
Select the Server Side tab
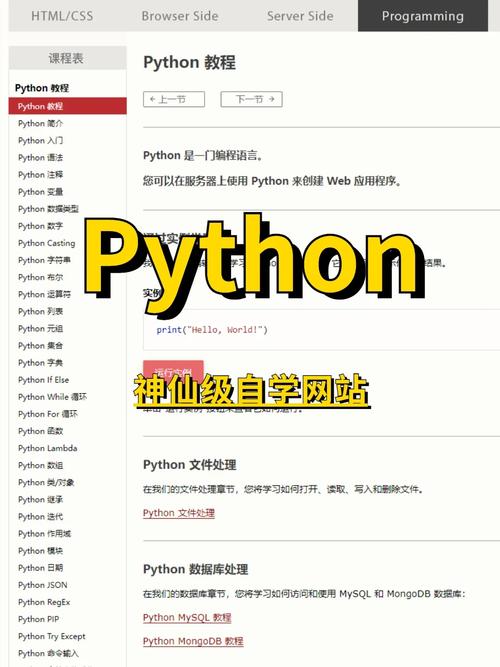pyautogui.click(x=300, y=16)
